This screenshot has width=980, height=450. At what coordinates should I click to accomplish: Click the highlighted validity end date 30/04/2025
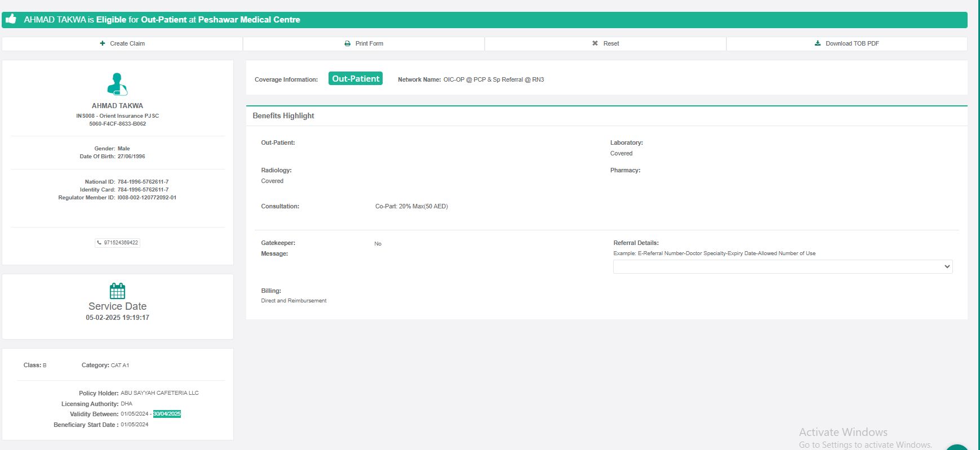coord(167,414)
